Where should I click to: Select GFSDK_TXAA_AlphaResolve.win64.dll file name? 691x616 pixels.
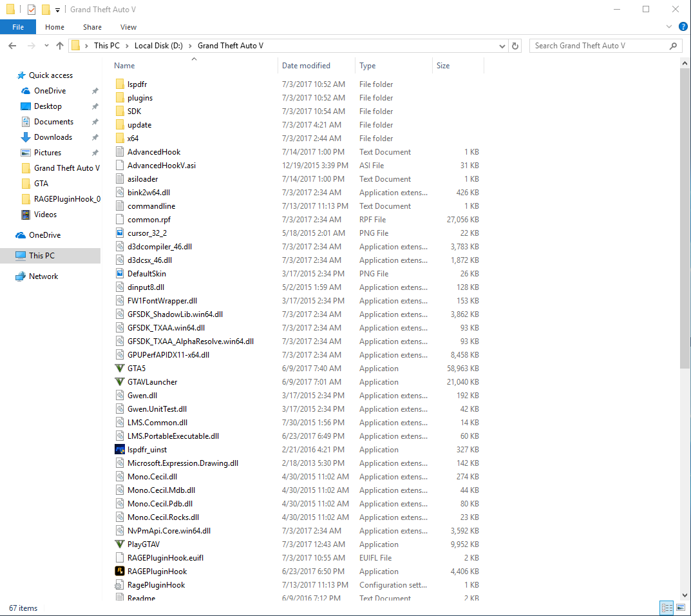191,342
